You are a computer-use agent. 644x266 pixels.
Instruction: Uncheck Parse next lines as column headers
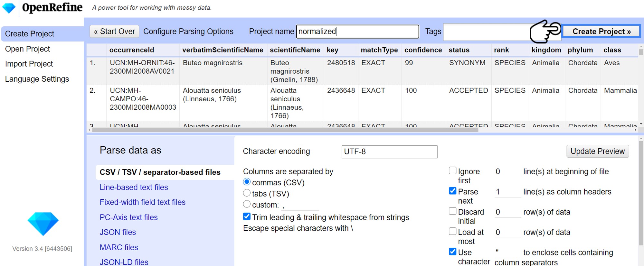coord(452,191)
